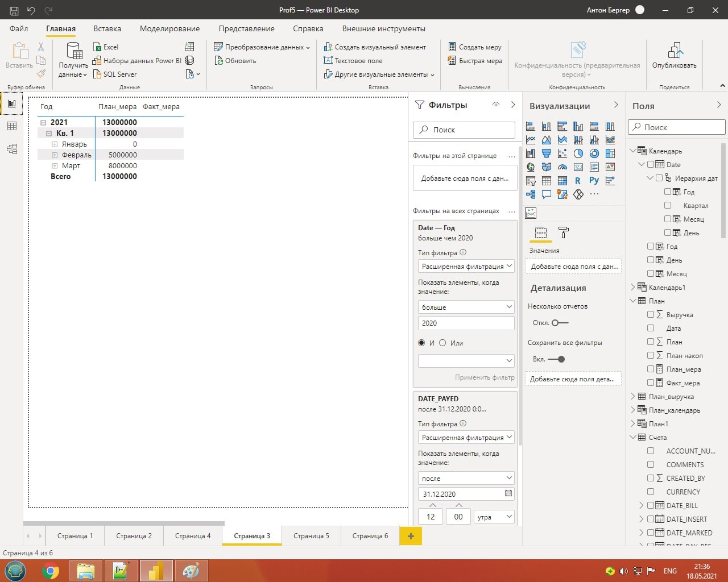Open the Файл menu
This screenshot has width=728, height=582.
tap(19, 28)
